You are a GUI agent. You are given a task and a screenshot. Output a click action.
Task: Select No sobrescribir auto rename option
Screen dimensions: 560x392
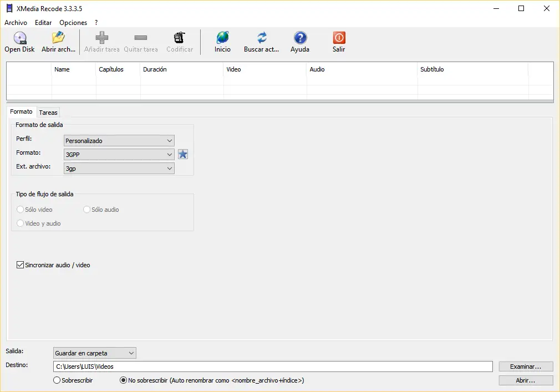(123, 380)
